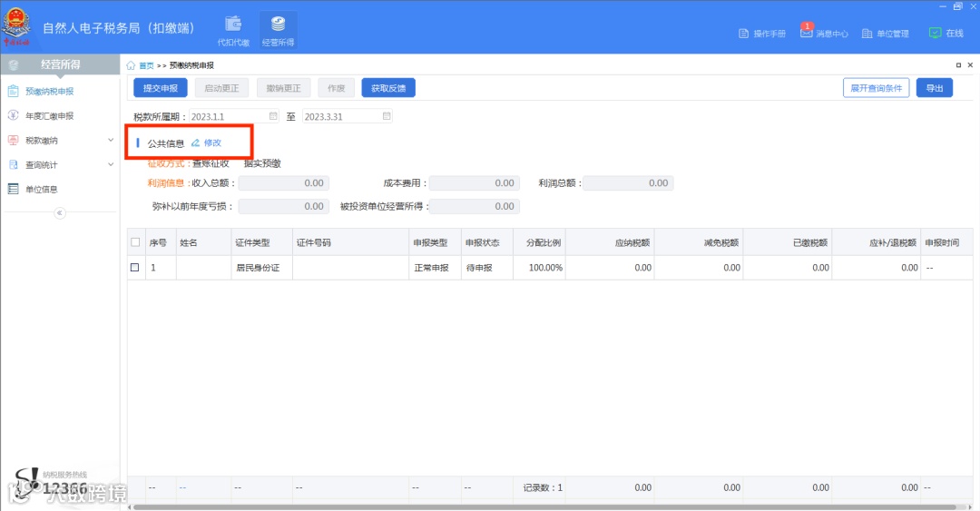
Task: Click the 提交申报 button
Action: point(161,88)
